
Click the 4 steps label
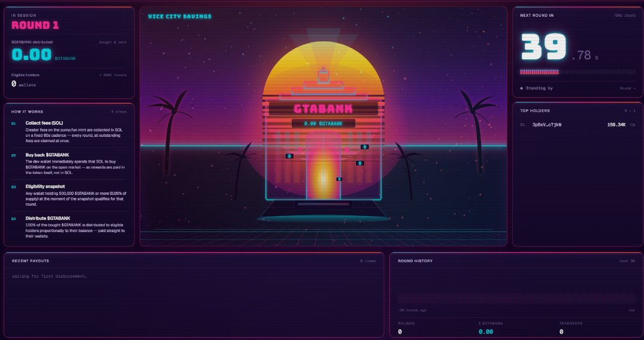[119, 112]
